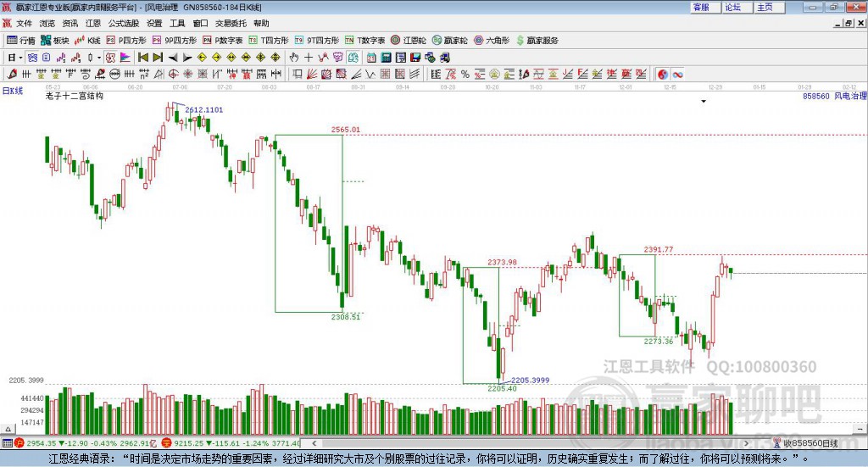Expand the 日 period dropdown
The image size is (868, 467).
click(x=20, y=58)
